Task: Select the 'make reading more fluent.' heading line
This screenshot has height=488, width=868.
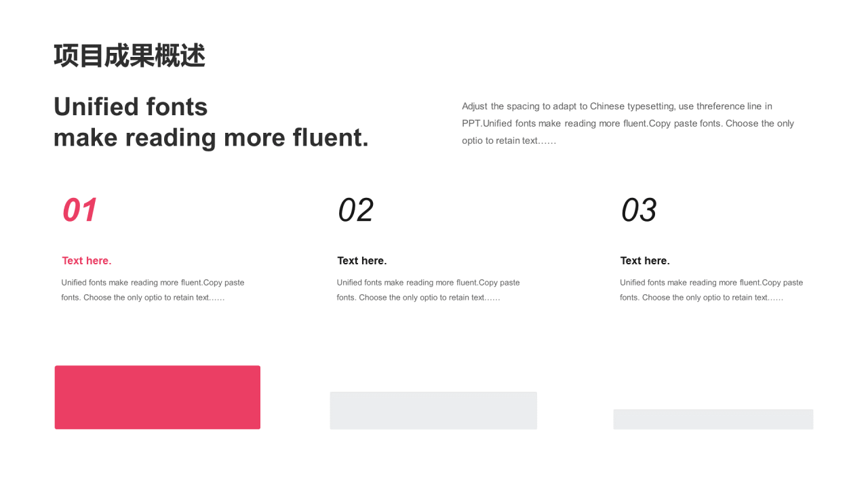Action: click(212, 138)
